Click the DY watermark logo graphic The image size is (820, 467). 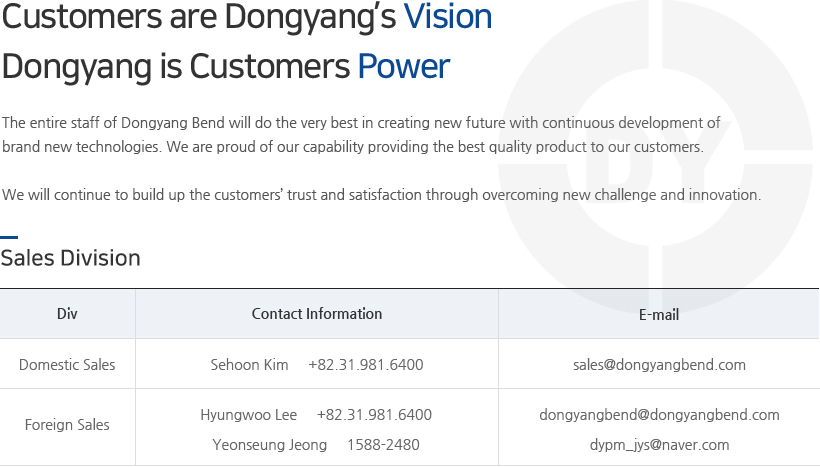656,158
